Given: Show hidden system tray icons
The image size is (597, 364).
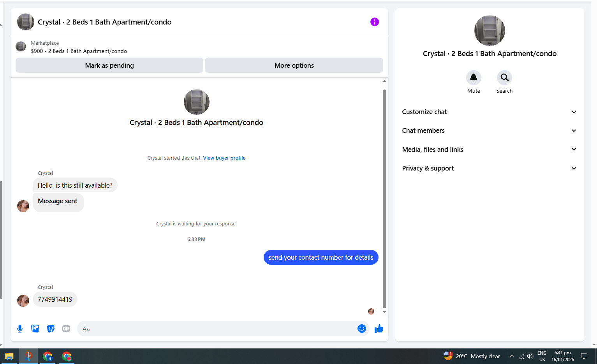Looking at the screenshot, I should tap(512, 356).
